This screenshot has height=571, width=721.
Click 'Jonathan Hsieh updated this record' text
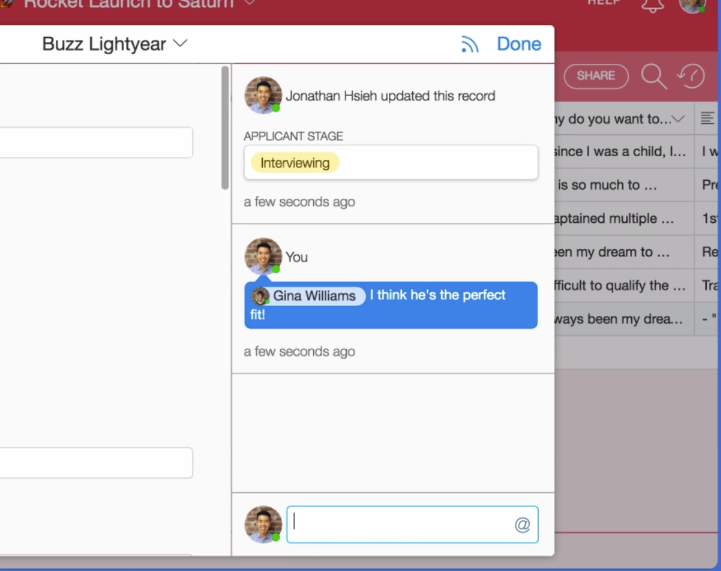[x=390, y=96]
